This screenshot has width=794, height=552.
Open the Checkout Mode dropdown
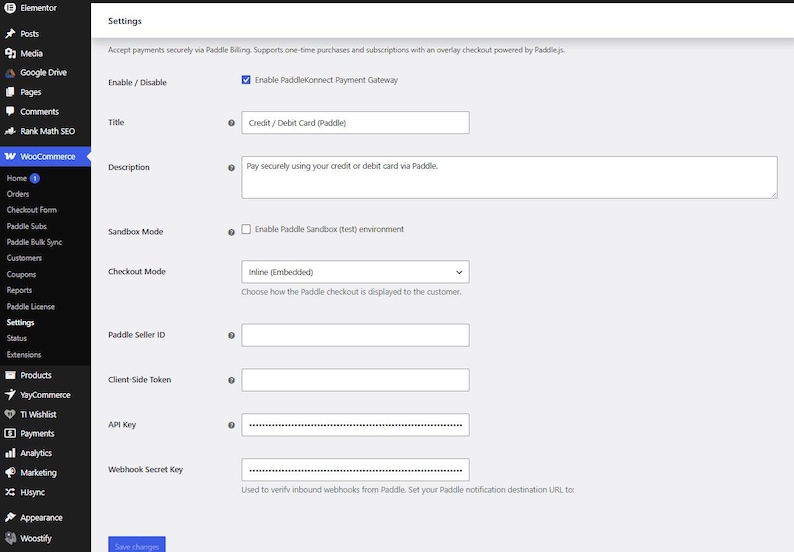point(355,272)
